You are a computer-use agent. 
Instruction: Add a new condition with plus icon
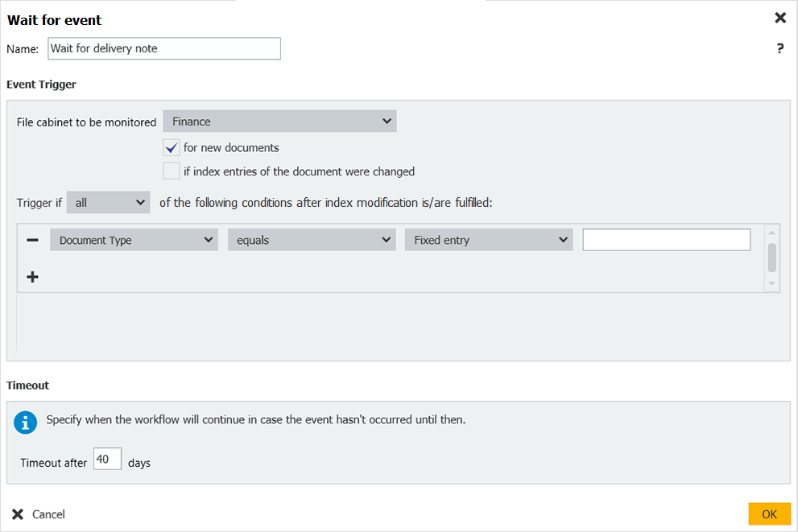coord(33,277)
